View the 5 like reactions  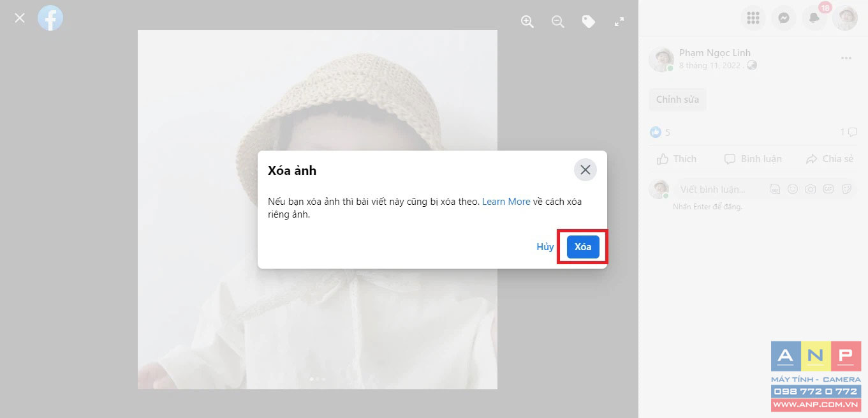(x=660, y=133)
